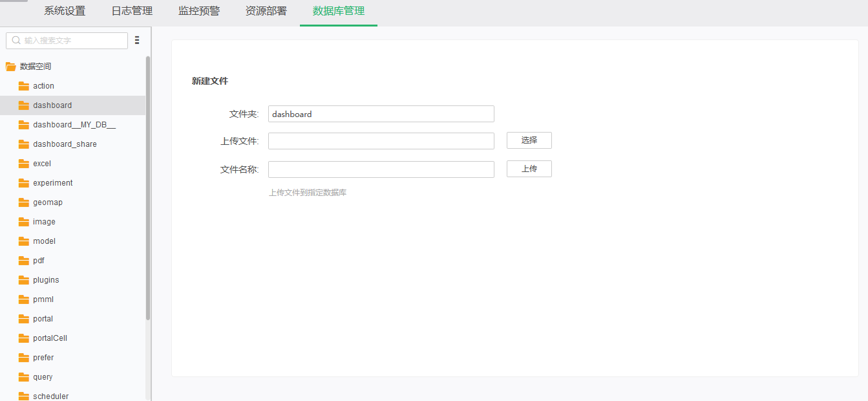868x401 pixels.
Task: Click the geomap folder icon
Action: (x=22, y=202)
